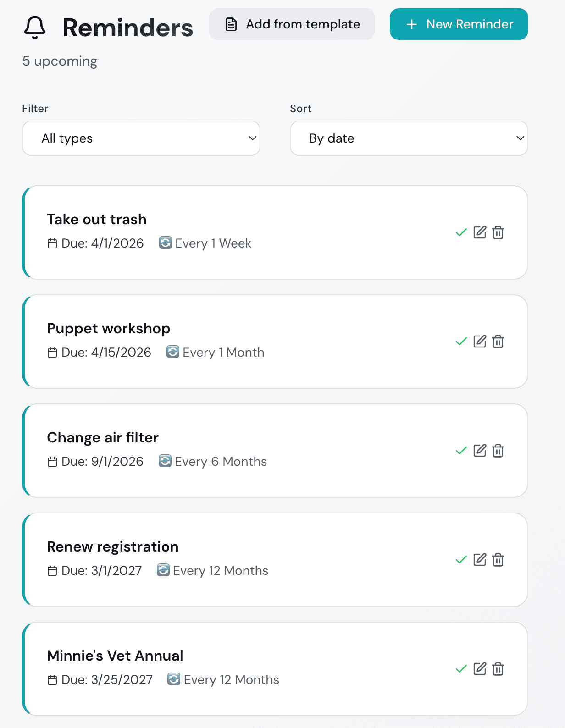The image size is (565, 728).
Task: Mark Puppet workshop as complete
Action: pos(461,342)
